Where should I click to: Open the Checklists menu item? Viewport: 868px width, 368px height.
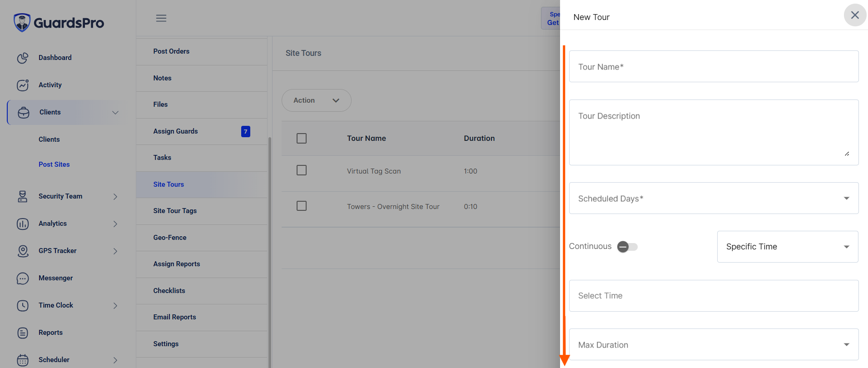(202, 291)
